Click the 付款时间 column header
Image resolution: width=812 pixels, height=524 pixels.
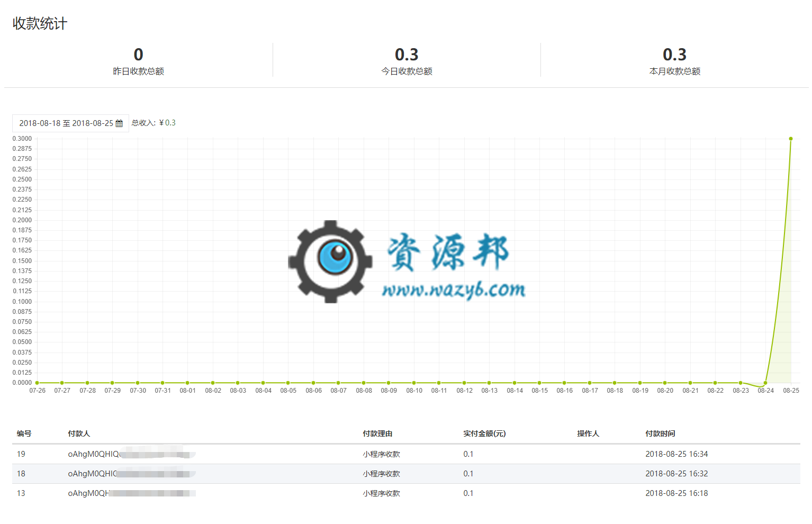660,433
